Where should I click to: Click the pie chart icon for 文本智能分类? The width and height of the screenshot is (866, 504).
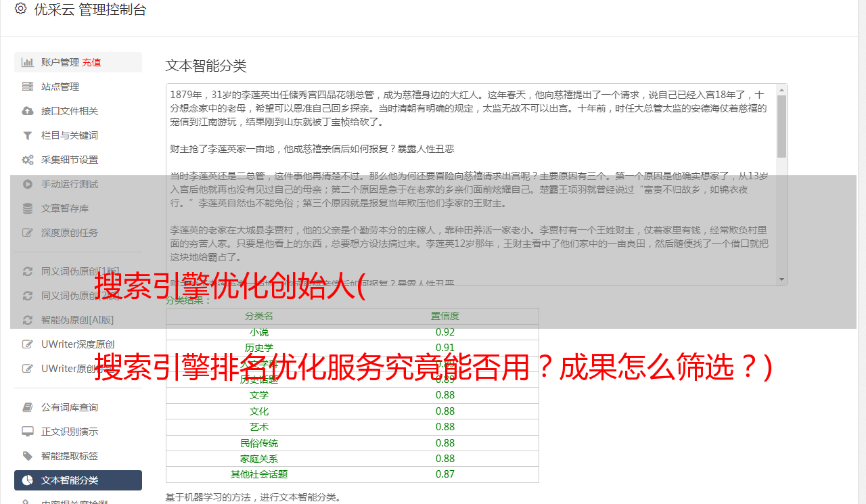coord(28,480)
